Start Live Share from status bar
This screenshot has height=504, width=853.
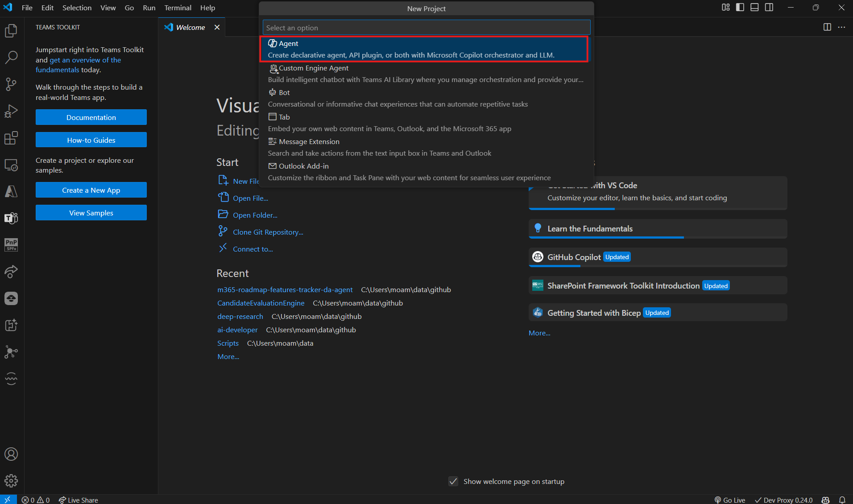pyautogui.click(x=79, y=500)
